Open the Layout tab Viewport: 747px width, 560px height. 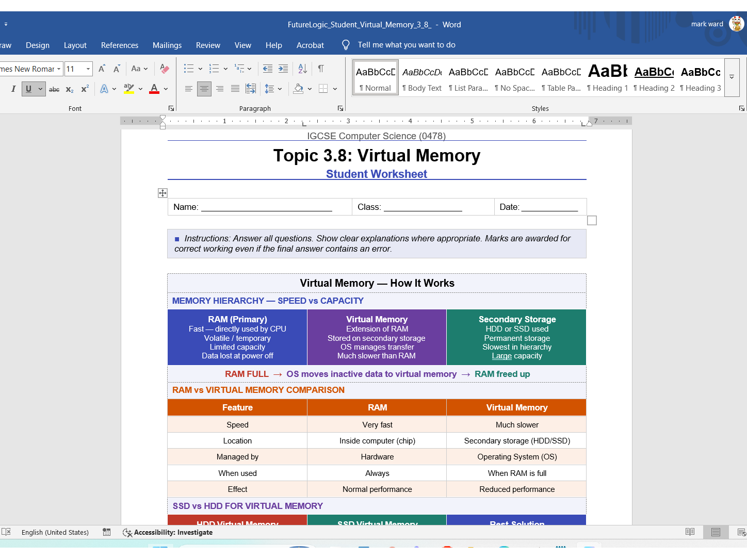75,45
